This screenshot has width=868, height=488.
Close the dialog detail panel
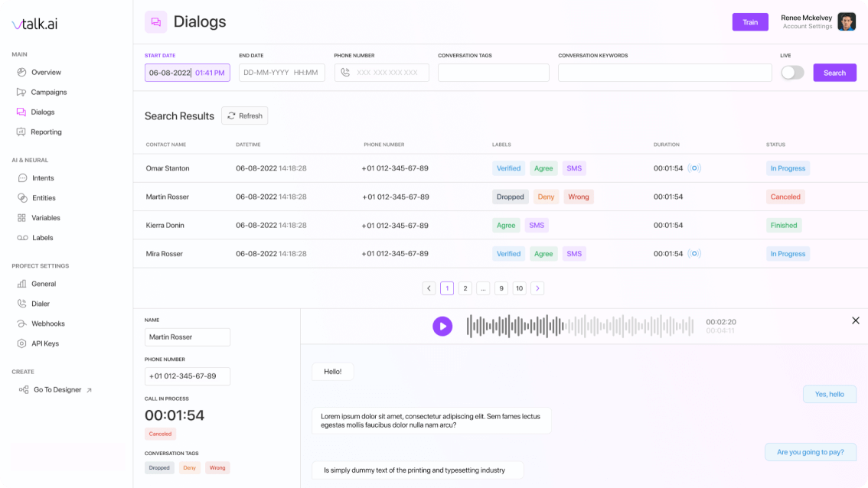point(855,320)
